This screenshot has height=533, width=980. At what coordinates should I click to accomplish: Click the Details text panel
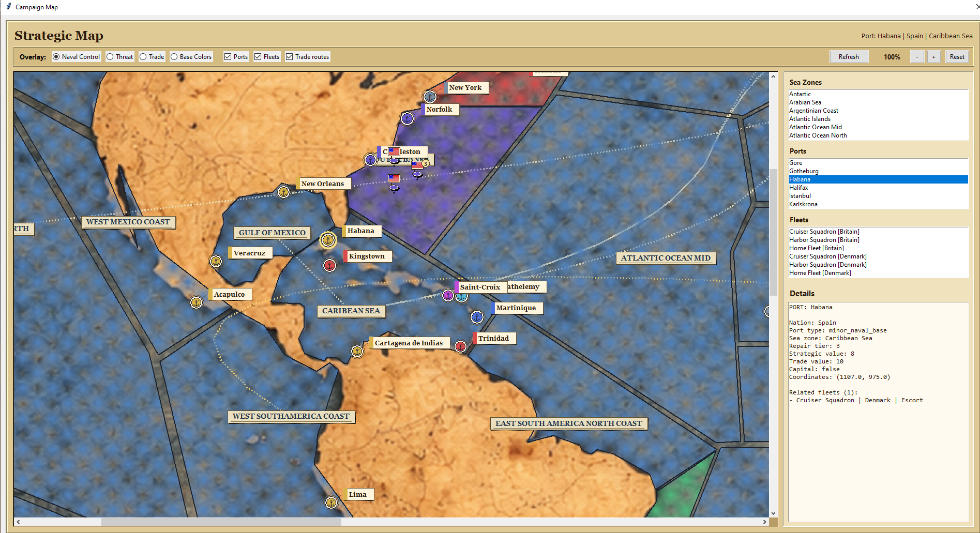[x=878, y=412]
